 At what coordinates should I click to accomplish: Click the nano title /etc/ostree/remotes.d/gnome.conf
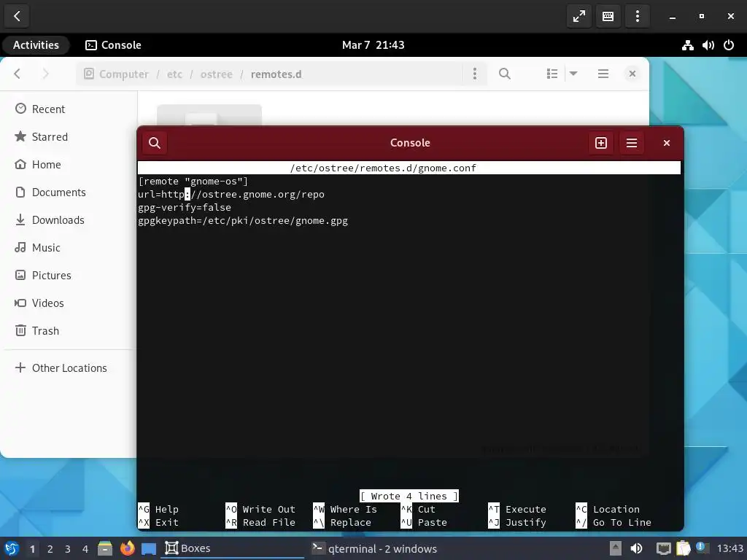tap(383, 168)
